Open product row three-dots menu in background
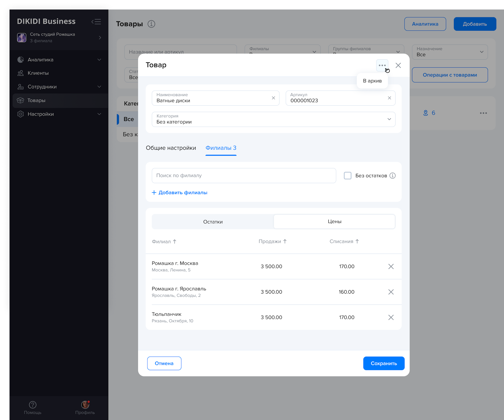504x420 pixels. click(483, 113)
